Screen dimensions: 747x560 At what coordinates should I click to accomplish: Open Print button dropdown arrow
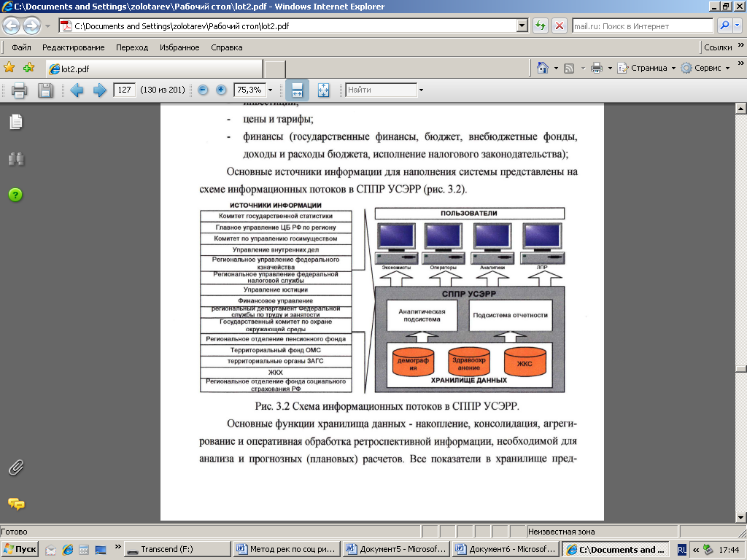[610, 68]
